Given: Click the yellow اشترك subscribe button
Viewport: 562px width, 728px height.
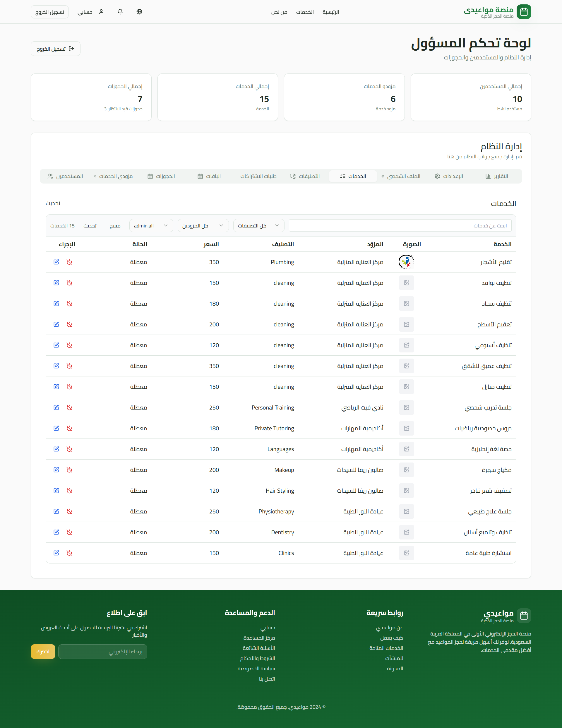Looking at the screenshot, I should click(43, 651).
